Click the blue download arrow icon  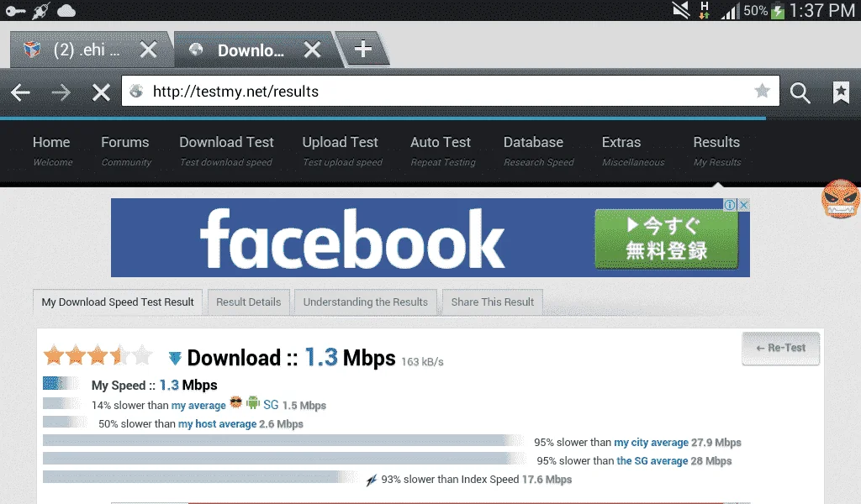(175, 358)
